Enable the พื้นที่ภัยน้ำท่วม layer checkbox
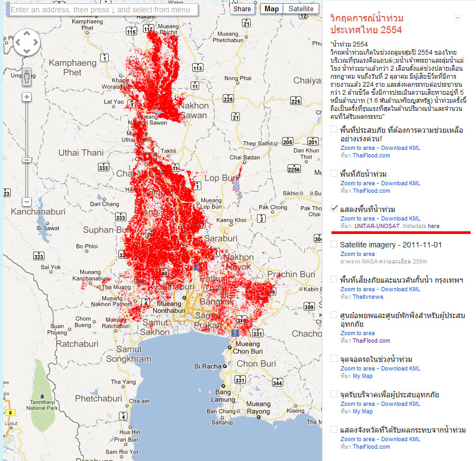This screenshot has height=461, width=476. point(334,173)
